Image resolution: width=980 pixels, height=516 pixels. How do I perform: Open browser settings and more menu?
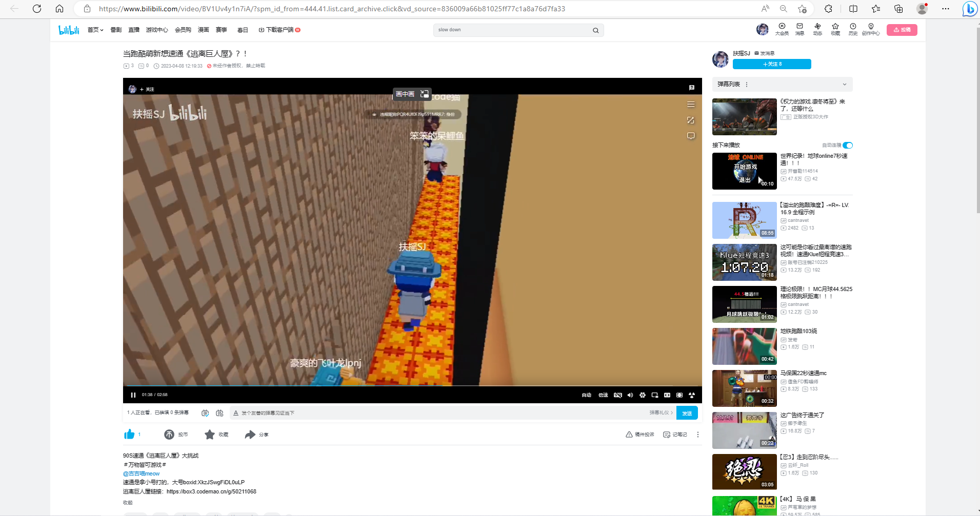pos(946,9)
